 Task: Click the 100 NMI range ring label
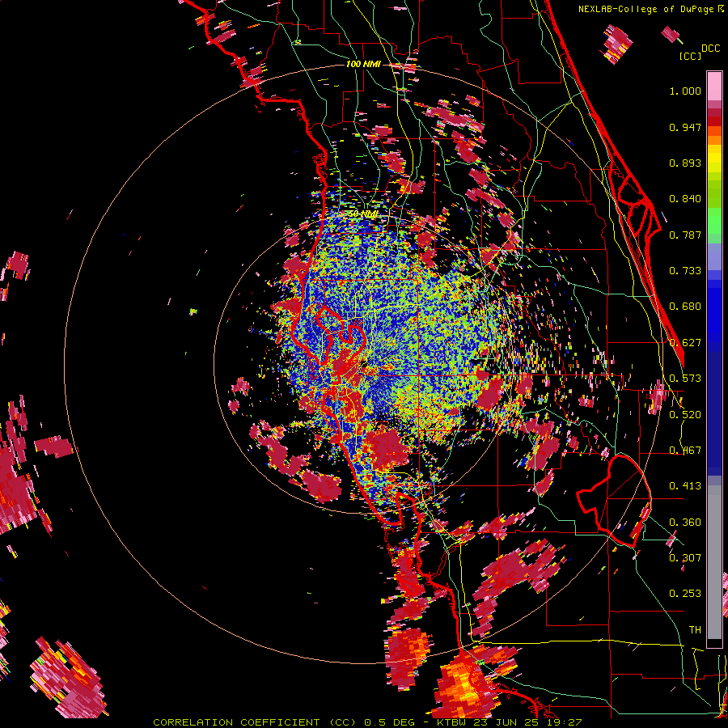[363, 64]
